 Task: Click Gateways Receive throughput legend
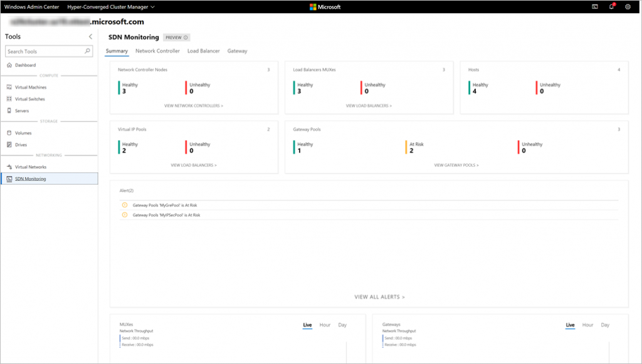(399, 345)
